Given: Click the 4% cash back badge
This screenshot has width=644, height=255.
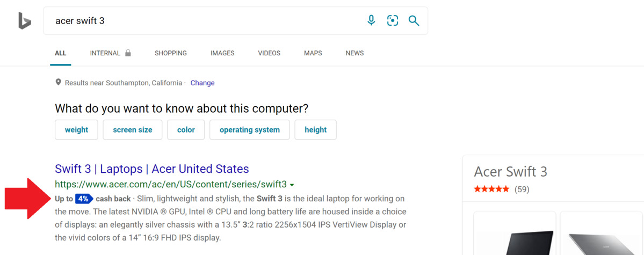Looking at the screenshot, I should tap(84, 199).
